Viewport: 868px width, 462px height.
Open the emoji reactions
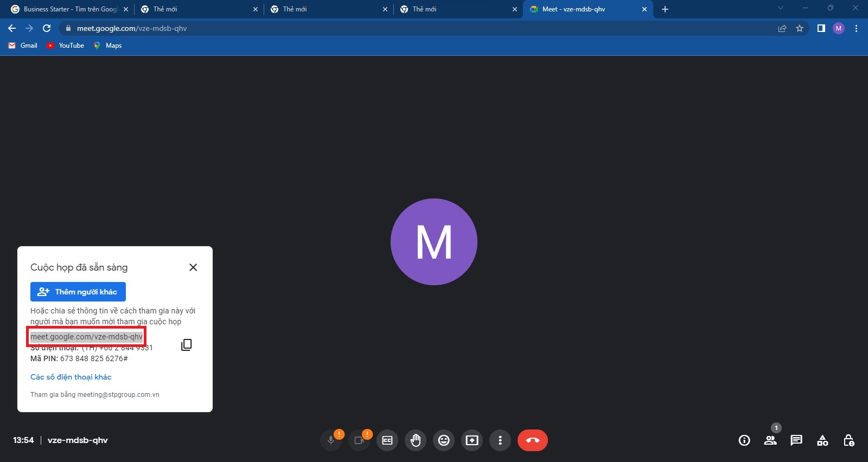[444, 440]
